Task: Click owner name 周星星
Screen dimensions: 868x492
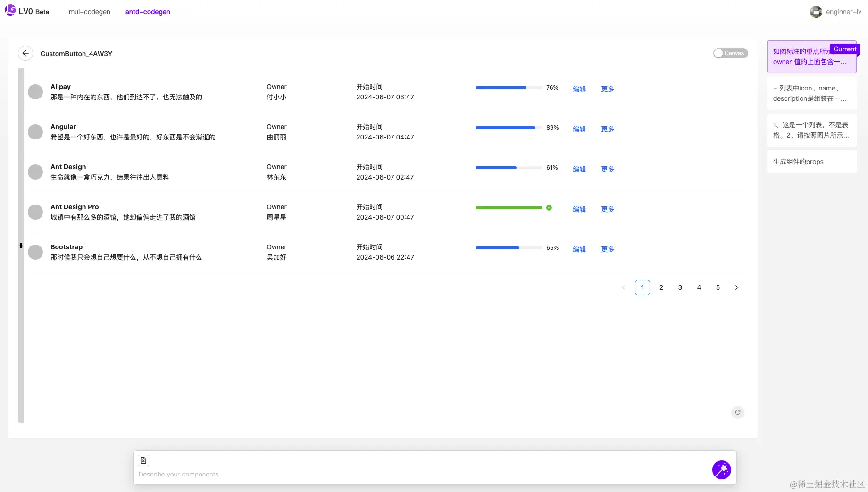Action: click(276, 217)
